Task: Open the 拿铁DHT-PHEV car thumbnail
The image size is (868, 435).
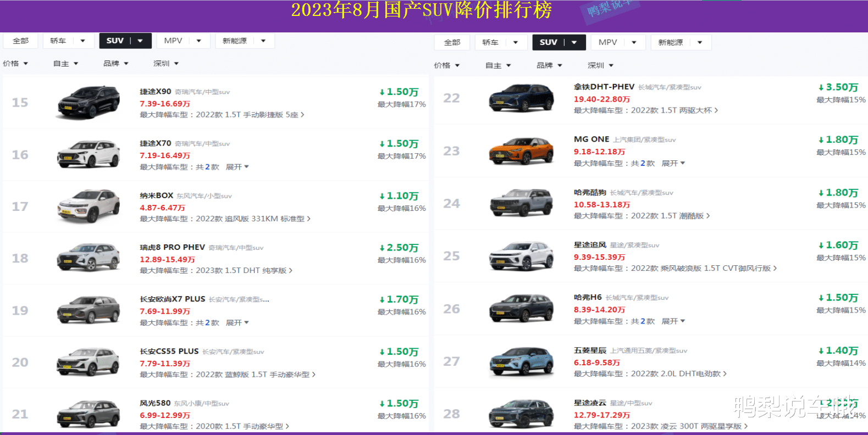Action: click(521, 98)
